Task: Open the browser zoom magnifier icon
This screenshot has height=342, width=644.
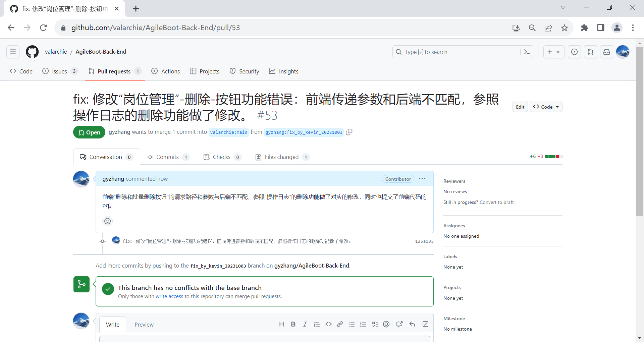Action: pyautogui.click(x=532, y=28)
